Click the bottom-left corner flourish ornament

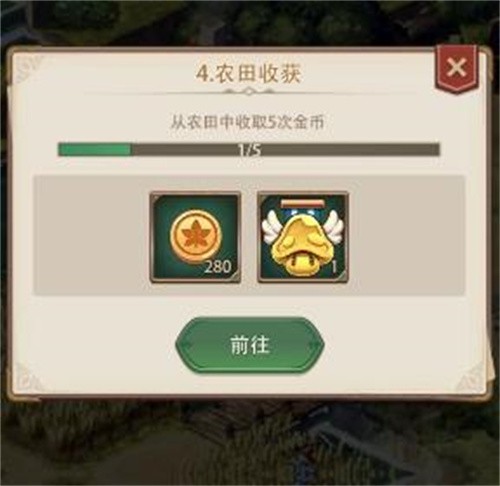coord(29,377)
